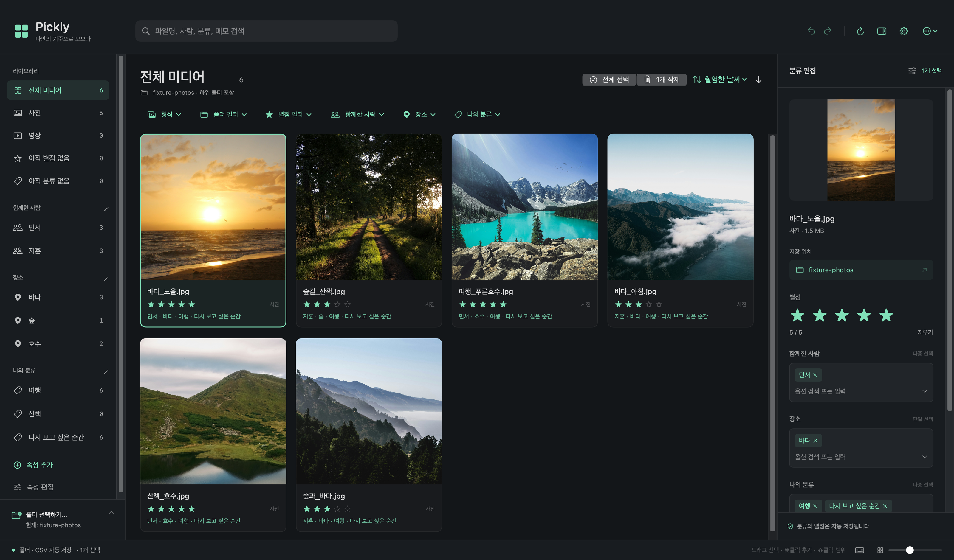Remove the 바다 place tag chip

(815, 441)
